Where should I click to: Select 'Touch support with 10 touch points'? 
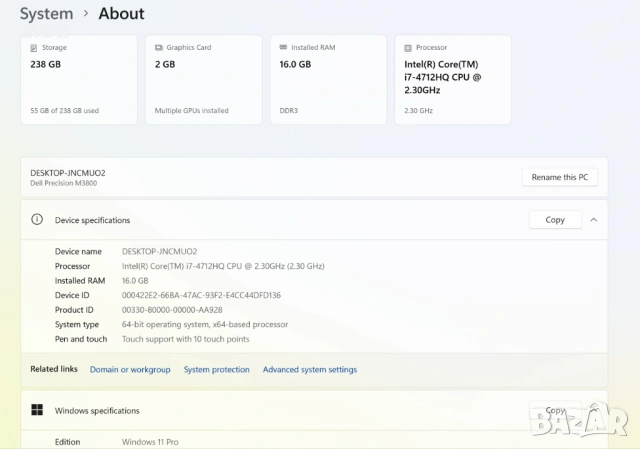pyautogui.click(x=185, y=339)
